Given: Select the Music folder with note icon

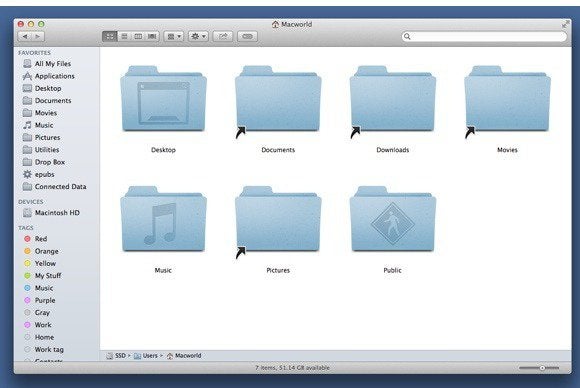Looking at the screenshot, I should pyautogui.click(x=163, y=219).
